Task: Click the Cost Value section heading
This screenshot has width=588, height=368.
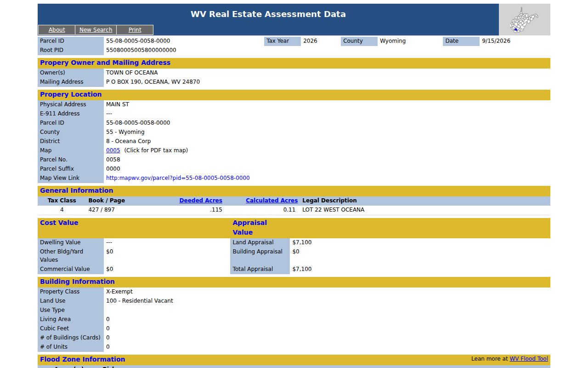Action: (x=59, y=223)
